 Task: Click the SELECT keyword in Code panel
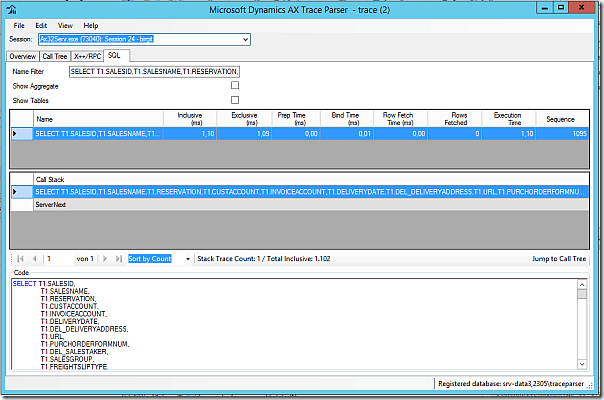24,284
